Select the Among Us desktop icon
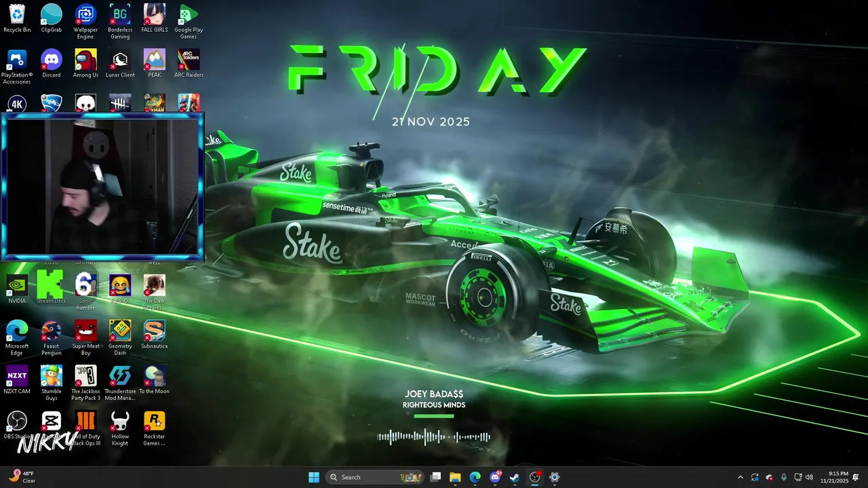The image size is (868, 488). pyautogui.click(x=85, y=64)
